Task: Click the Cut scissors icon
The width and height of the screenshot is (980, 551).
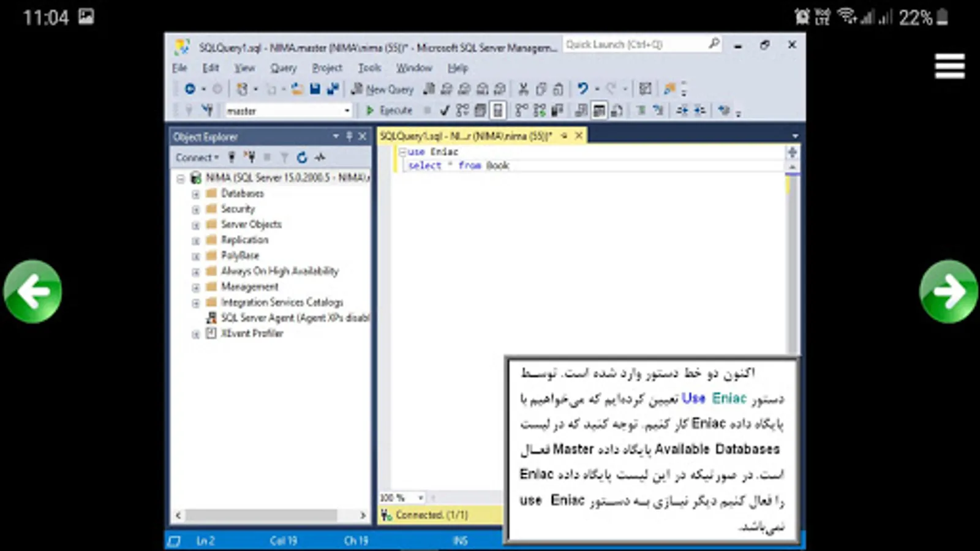Action: click(523, 89)
